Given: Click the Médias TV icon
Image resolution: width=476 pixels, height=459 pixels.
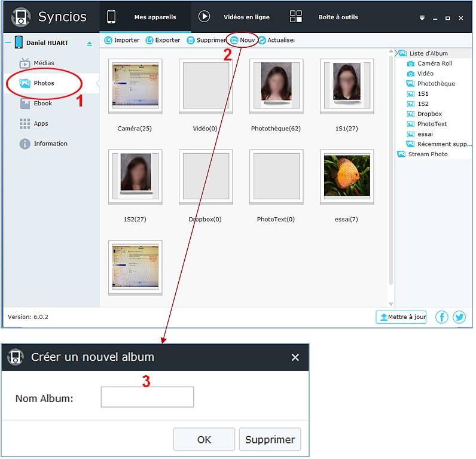Looking at the screenshot, I should (25, 63).
